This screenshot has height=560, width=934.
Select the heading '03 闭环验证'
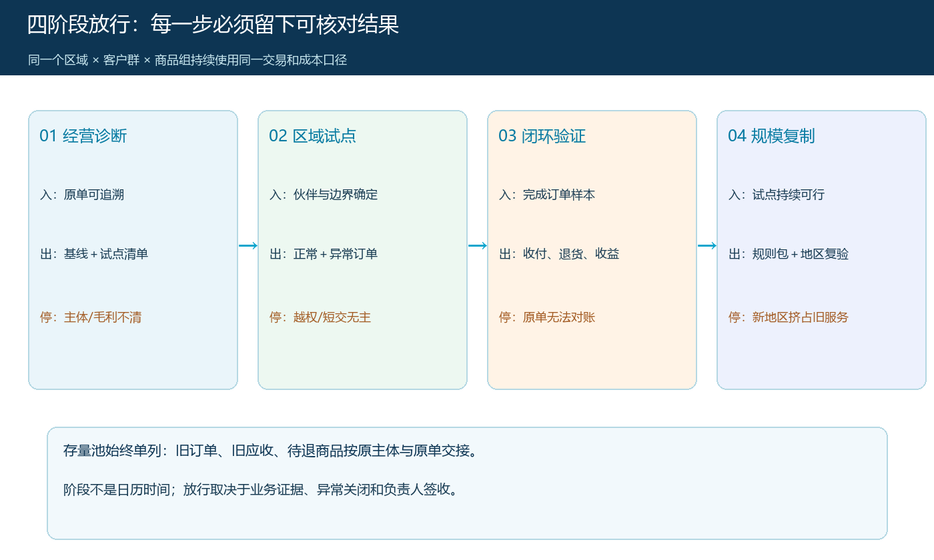[x=542, y=136]
